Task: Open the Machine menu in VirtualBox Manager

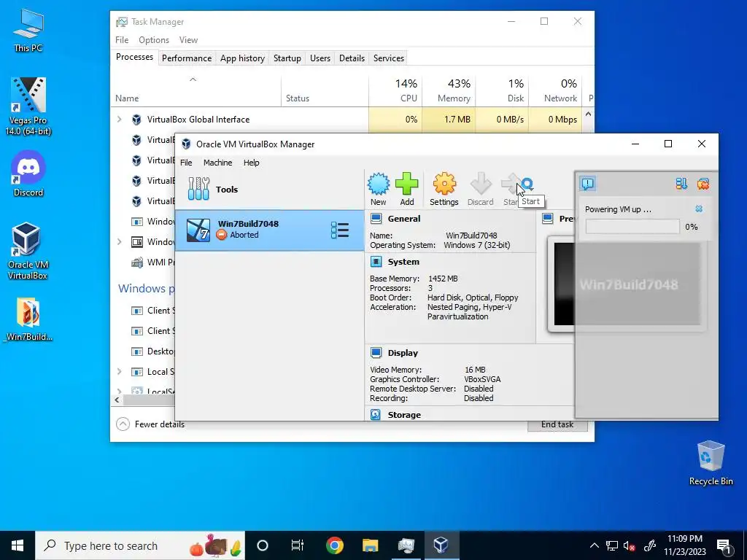Action: [x=217, y=163]
